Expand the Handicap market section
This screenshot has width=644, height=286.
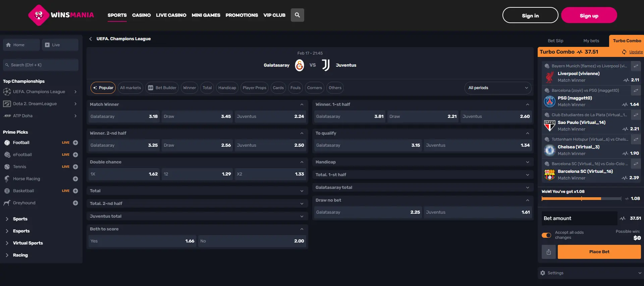(422, 162)
